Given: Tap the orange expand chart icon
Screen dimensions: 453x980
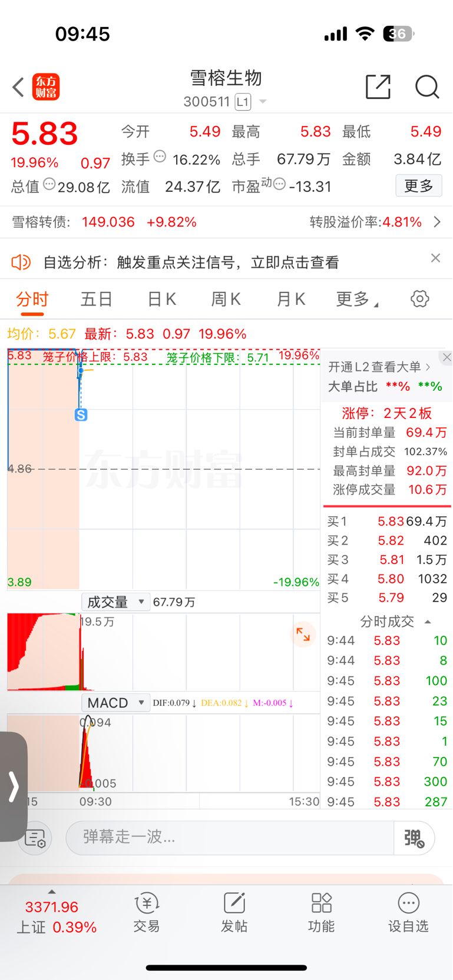Looking at the screenshot, I should point(303,634).
